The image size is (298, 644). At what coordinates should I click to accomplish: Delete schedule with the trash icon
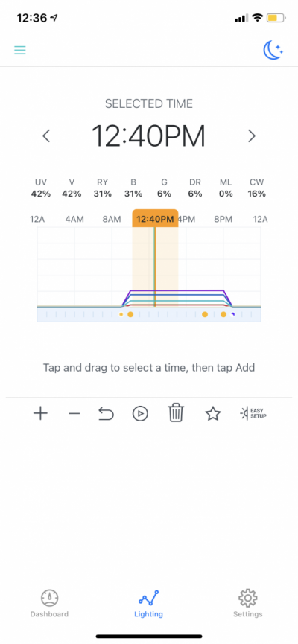click(x=176, y=413)
